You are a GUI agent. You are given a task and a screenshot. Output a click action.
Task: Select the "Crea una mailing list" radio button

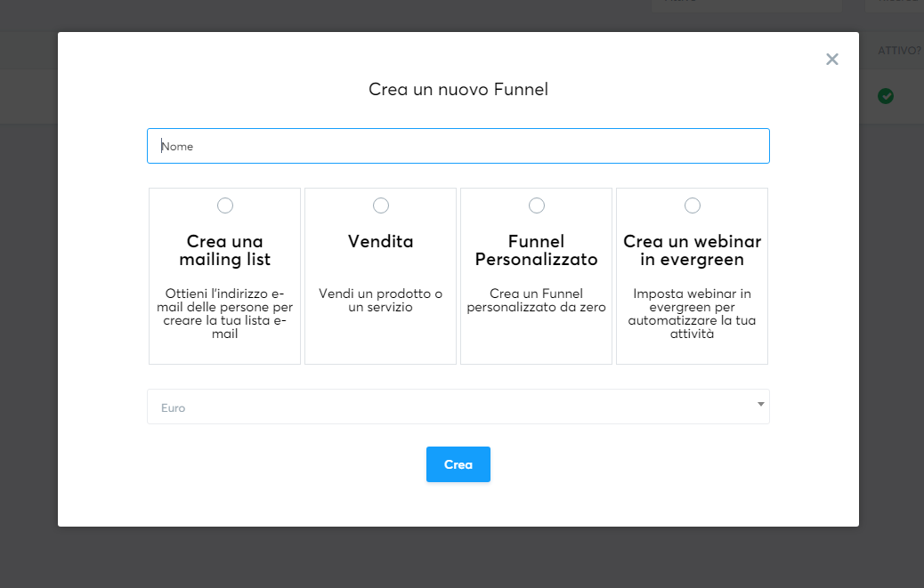[224, 205]
